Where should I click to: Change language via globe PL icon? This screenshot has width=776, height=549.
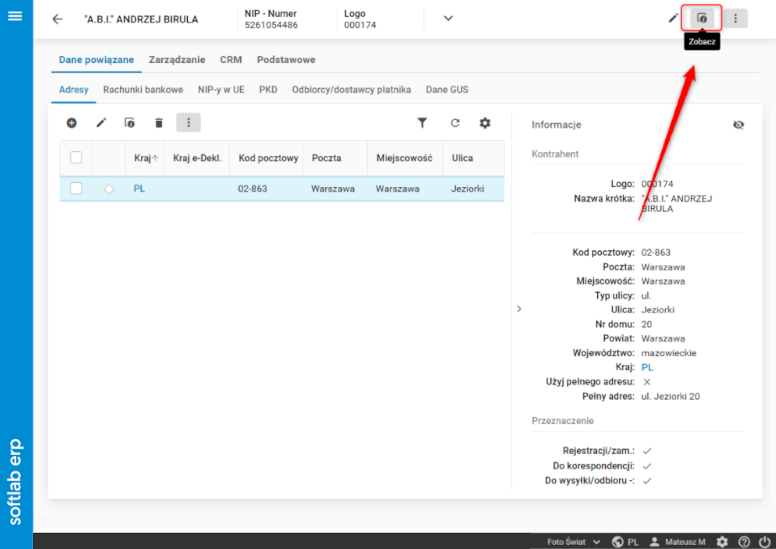pyautogui.click(x=625, y=542)
